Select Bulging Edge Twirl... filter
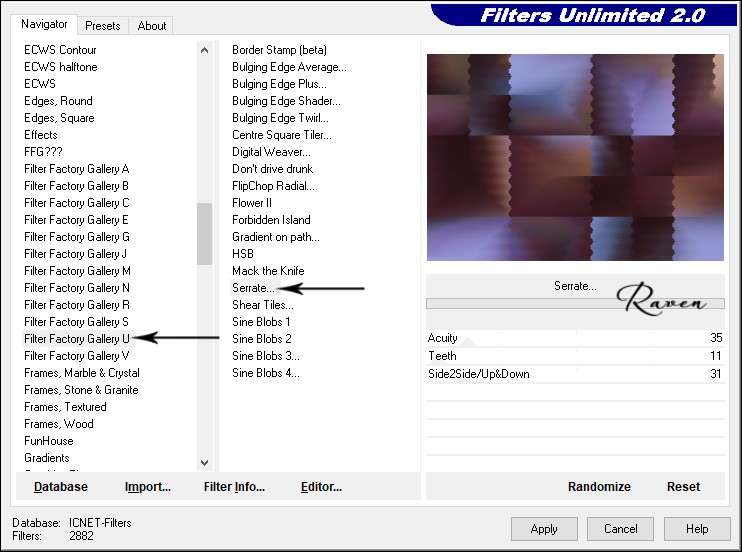Image resolution: width=742 pixels, height=552 pixels. pos(281,118)
